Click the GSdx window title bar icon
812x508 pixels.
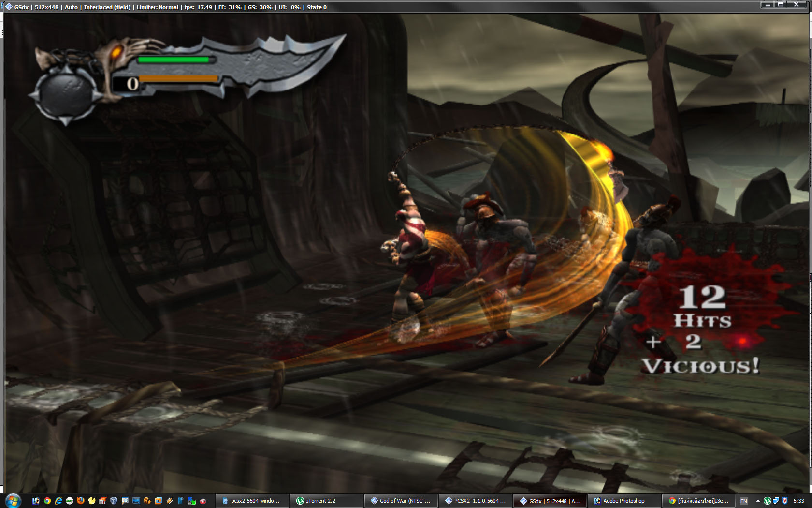coord(9,7)
